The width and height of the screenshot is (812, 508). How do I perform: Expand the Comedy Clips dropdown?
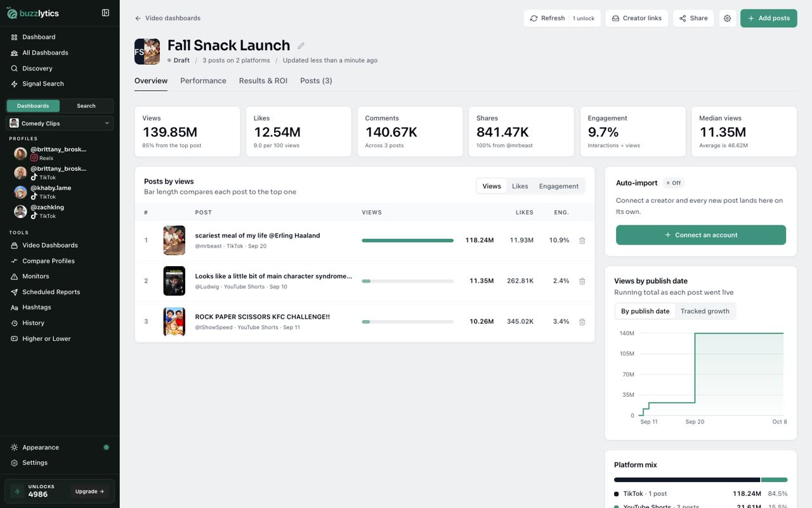pyautogui.click(x=60, y=123)
